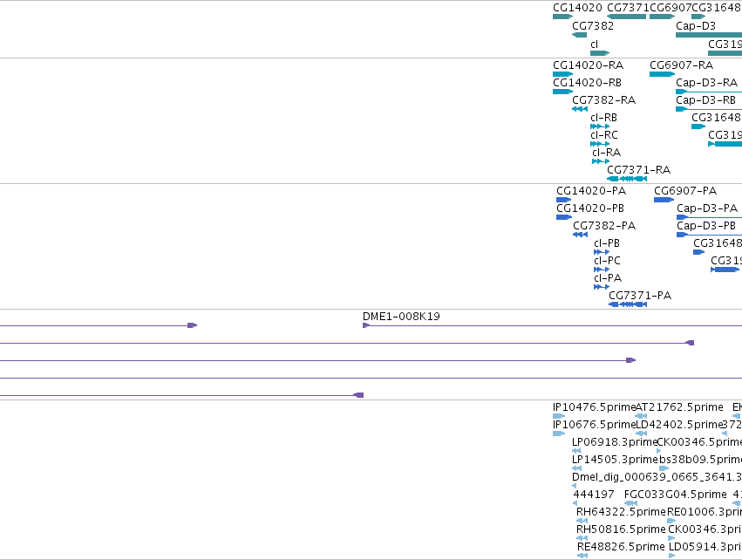Select EST bs38b09.5prime
Image resolution: width=742 pixels, height=560 pixels.
click(x=664, y=468)
